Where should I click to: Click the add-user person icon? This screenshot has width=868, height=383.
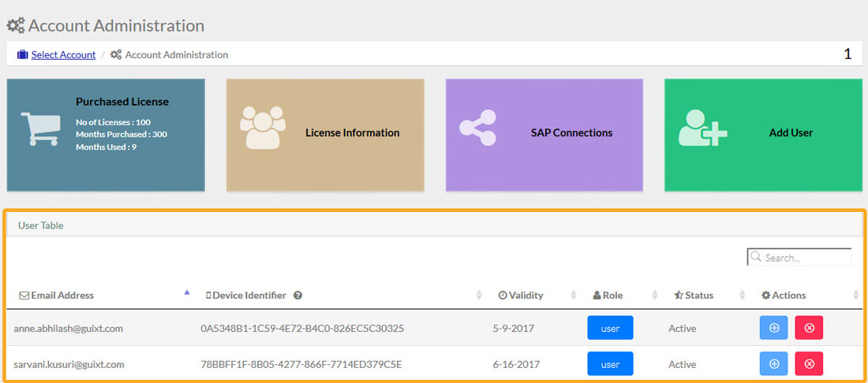pos(702,128)
